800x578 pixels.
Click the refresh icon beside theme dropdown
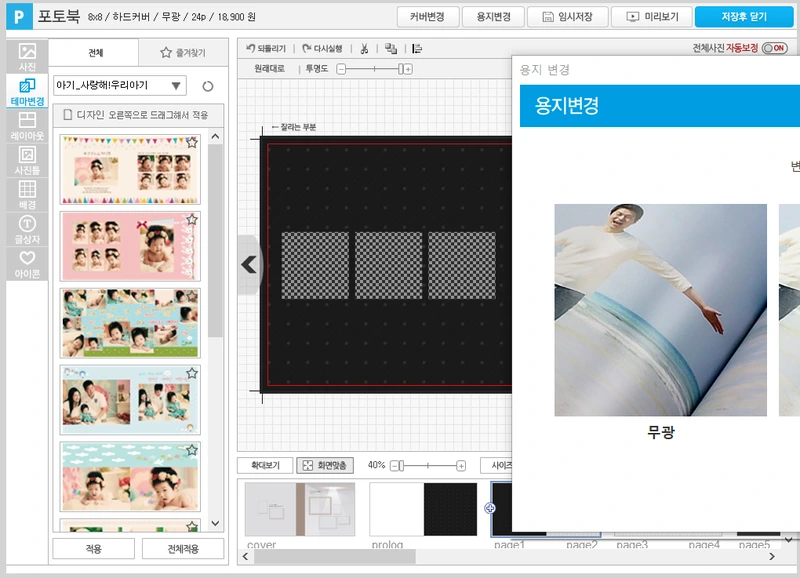pyautogui.click(x=208, y=86)
